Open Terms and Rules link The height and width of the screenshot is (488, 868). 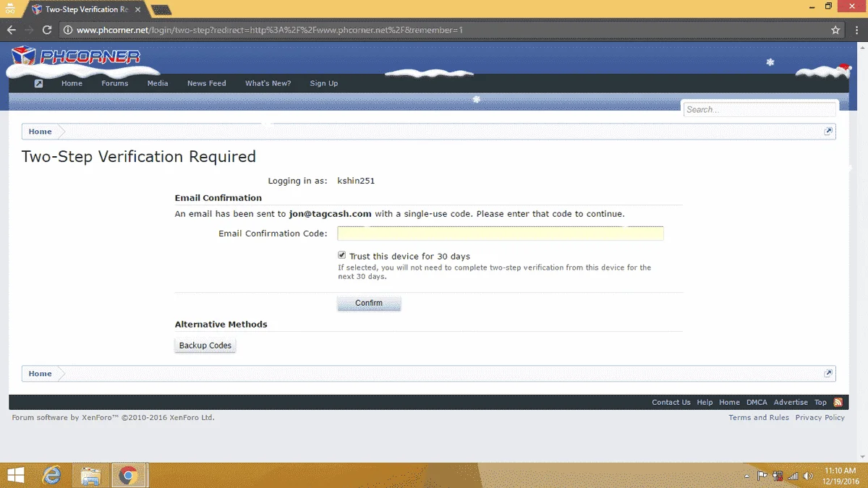[x=759, y=418]
